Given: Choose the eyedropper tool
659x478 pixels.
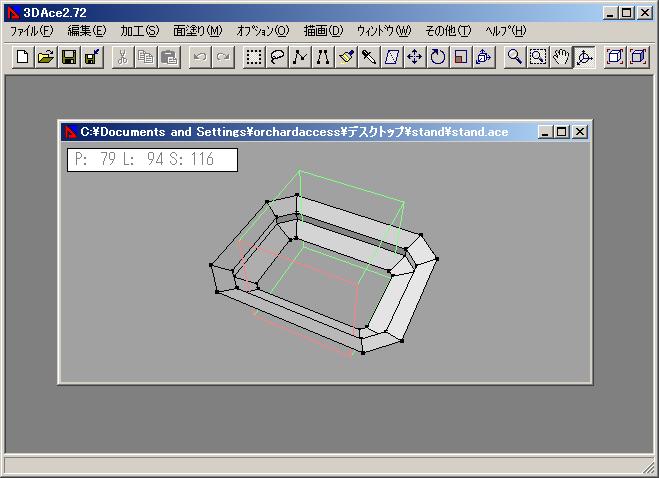Looking at the screenshot, I should [x=369, y=57].
